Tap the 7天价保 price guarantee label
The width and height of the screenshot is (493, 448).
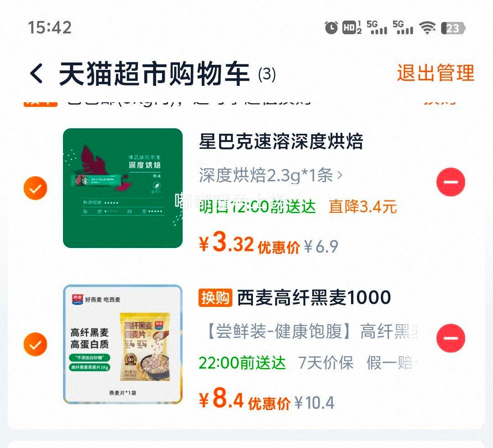click(326, 363)
